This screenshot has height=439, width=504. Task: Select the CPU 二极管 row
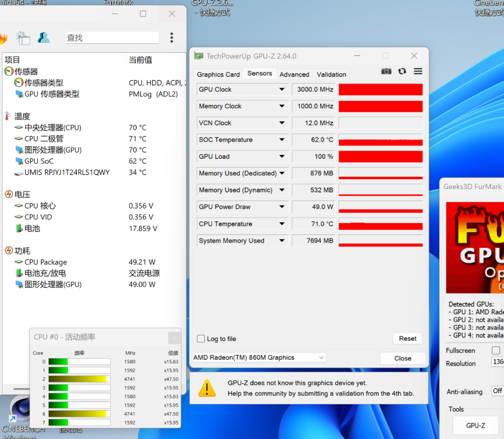click(93, 139)
